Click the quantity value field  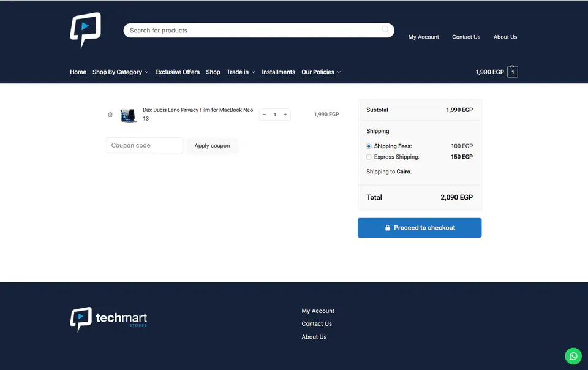275,115
